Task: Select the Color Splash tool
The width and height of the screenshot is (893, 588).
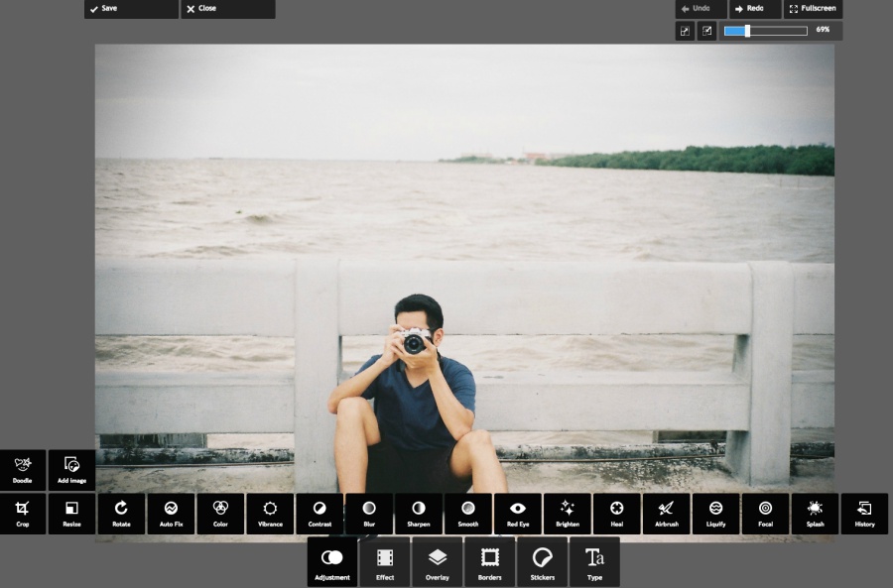Action: pyautogui.click(x=815, y=513)
